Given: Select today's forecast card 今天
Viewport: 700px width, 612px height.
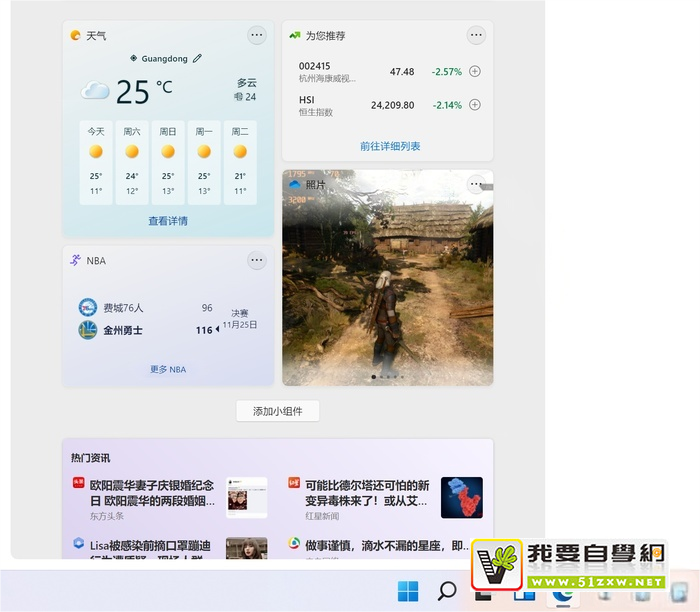Looking at the screenshot, I should (96, 162).
